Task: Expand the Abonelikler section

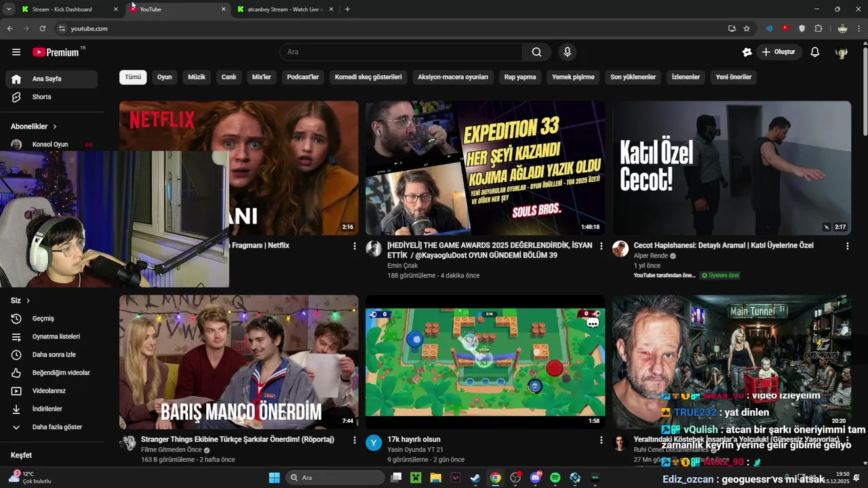Action: click(x=34, y=127)
